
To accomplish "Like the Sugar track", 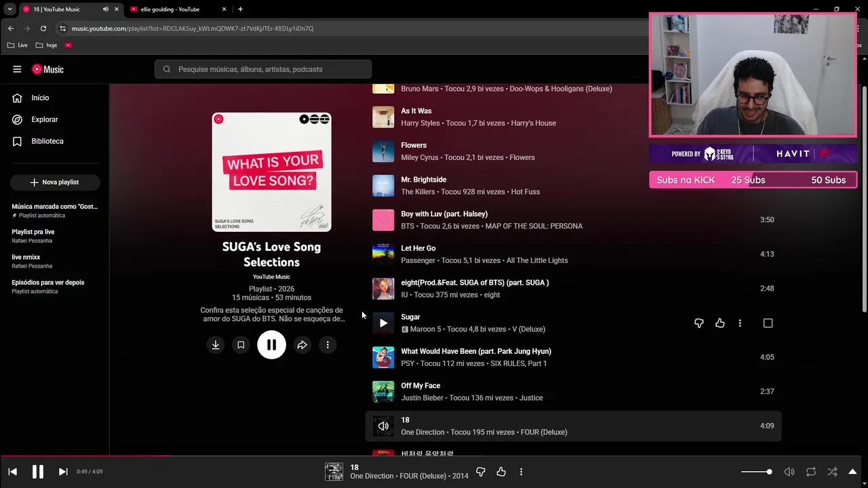I will (x=720, y=323).
